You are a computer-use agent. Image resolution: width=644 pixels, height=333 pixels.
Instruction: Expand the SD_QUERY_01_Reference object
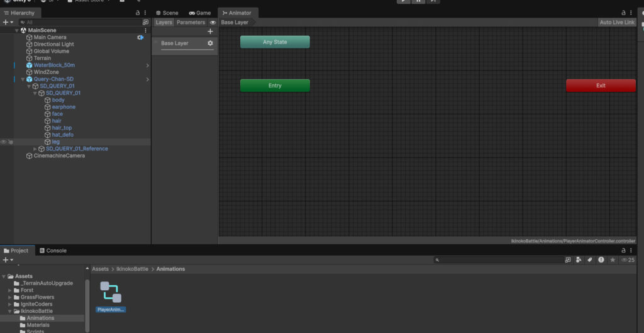pos(35,149)
